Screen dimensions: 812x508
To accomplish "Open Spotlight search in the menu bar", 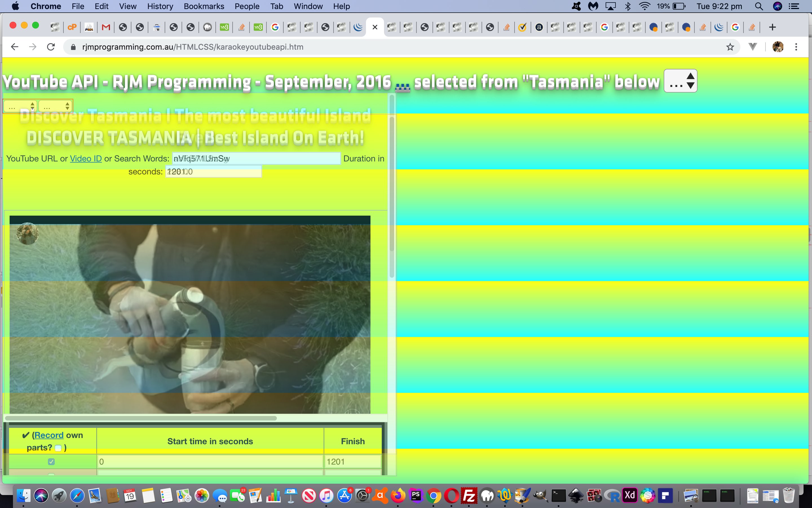I will click(x=759, y=6).
